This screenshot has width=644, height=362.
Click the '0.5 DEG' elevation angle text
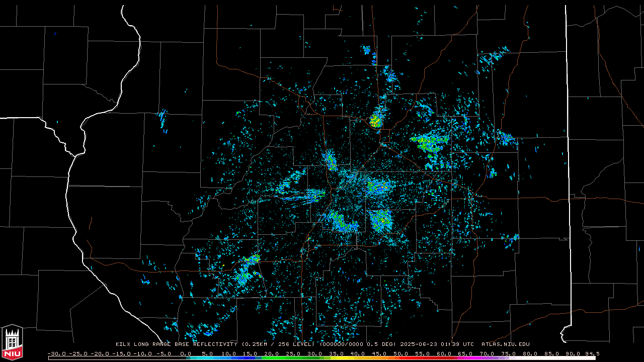coord(381,344)
